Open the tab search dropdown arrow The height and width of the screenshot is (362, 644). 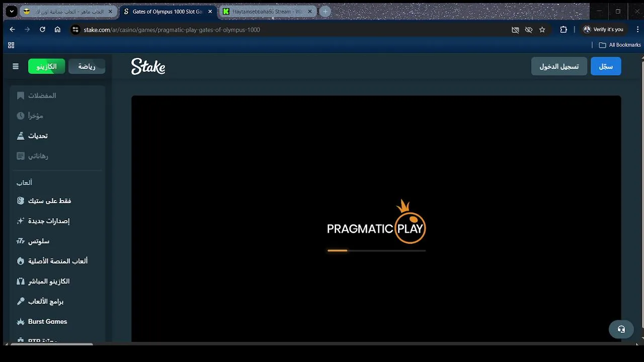point(12,11)
